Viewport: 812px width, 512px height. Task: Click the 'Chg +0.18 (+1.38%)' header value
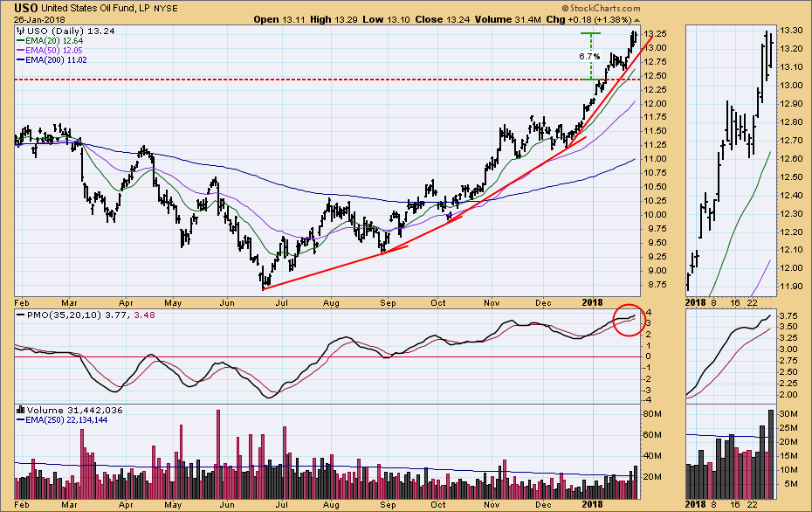(588, 20)
